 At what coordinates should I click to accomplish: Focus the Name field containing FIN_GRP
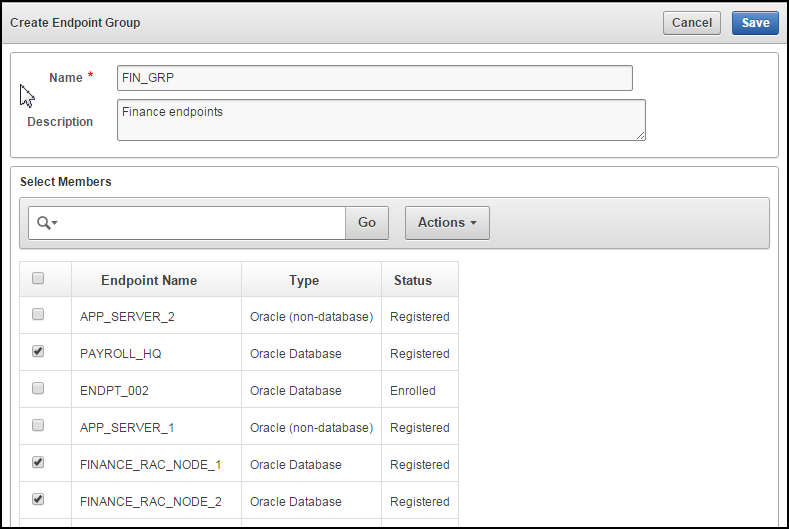[375, 78]
